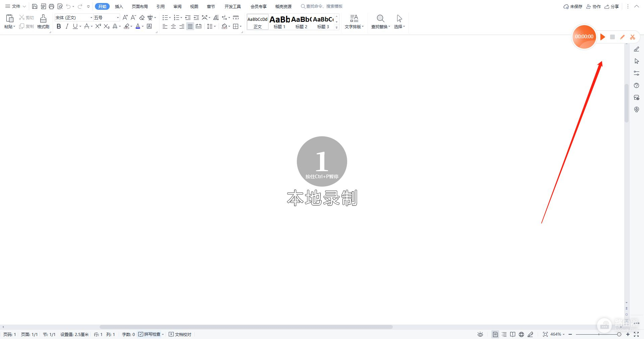
Task: Toggle italic formatting
Action: point(67,26)
